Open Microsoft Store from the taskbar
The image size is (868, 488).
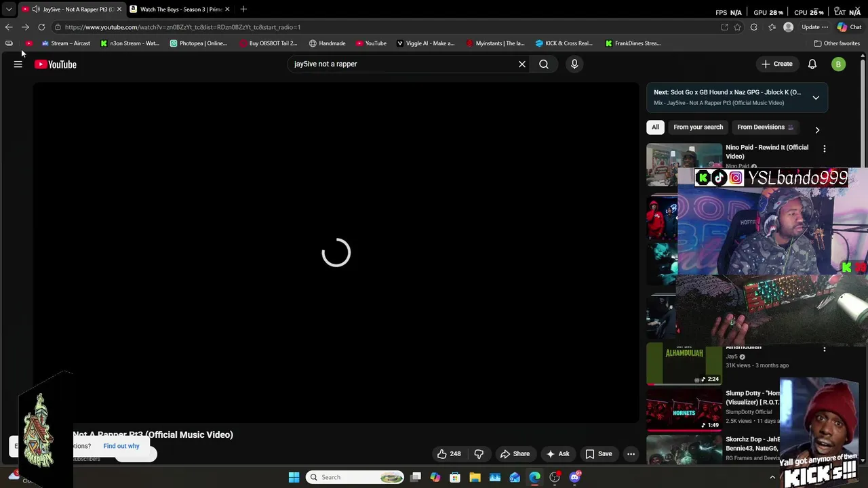click(x=455, y=477)
